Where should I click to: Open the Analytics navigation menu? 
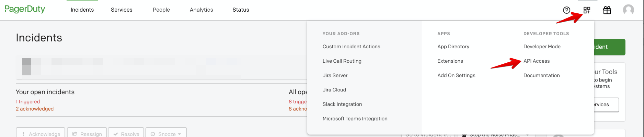pos(201,10)
